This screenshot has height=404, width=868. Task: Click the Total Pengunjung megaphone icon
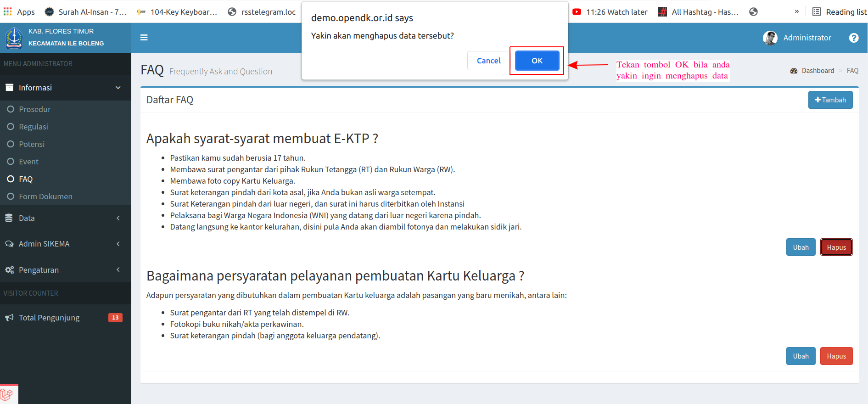pos(9,318)
